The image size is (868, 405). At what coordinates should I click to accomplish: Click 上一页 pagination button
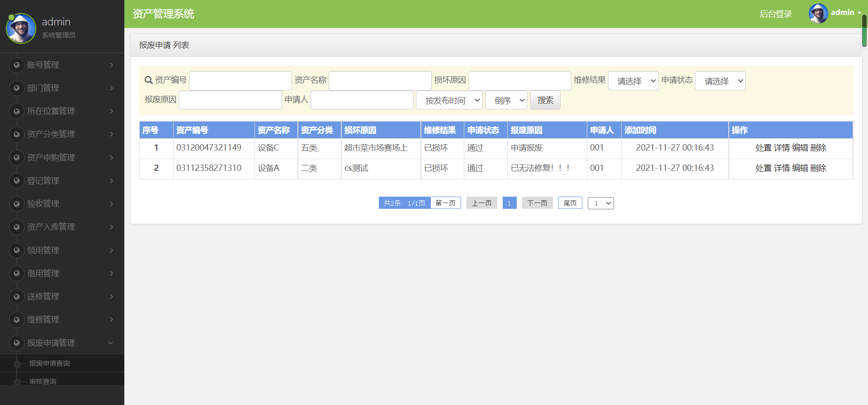pyautogui.click(x=482, y=203)
